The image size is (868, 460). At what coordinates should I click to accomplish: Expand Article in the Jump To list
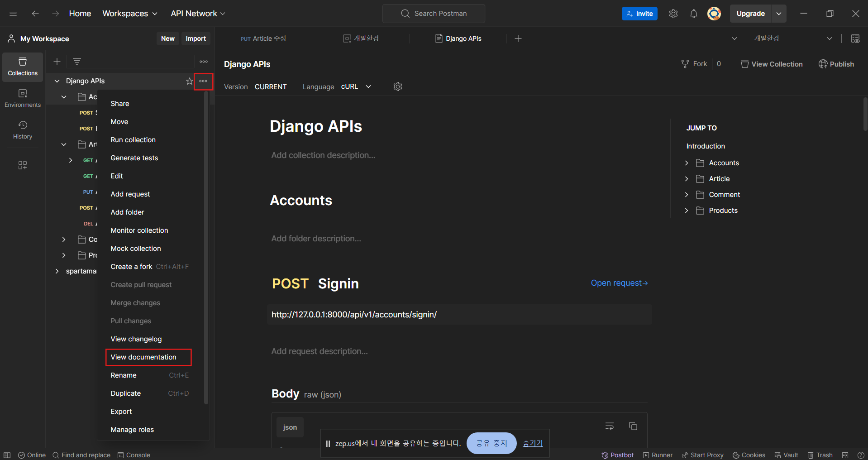pos(687,179)
